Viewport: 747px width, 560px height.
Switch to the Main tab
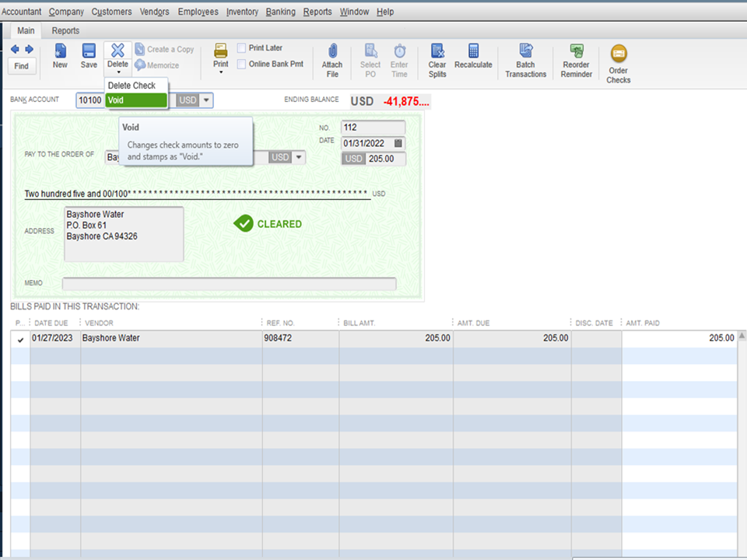(26, 30)
